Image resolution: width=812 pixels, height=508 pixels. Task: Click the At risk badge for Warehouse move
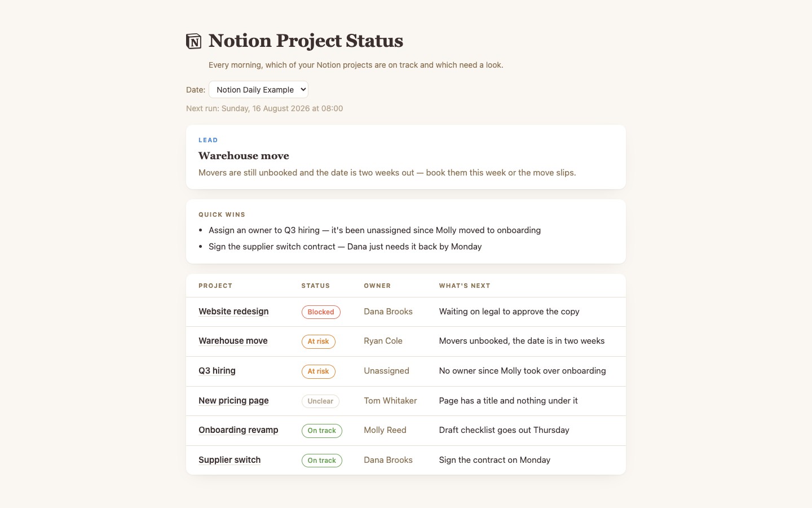pyautogui.click(x=318, y=341)
